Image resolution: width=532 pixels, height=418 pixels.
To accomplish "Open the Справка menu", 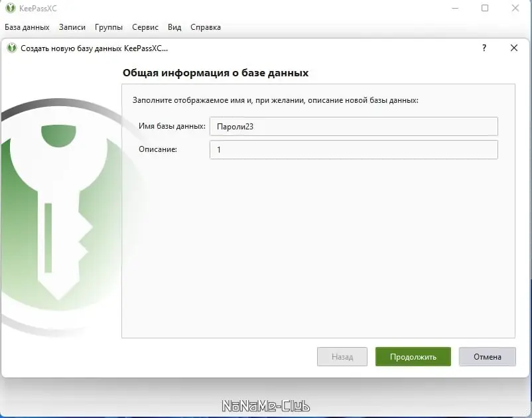I will coord(206,27).
